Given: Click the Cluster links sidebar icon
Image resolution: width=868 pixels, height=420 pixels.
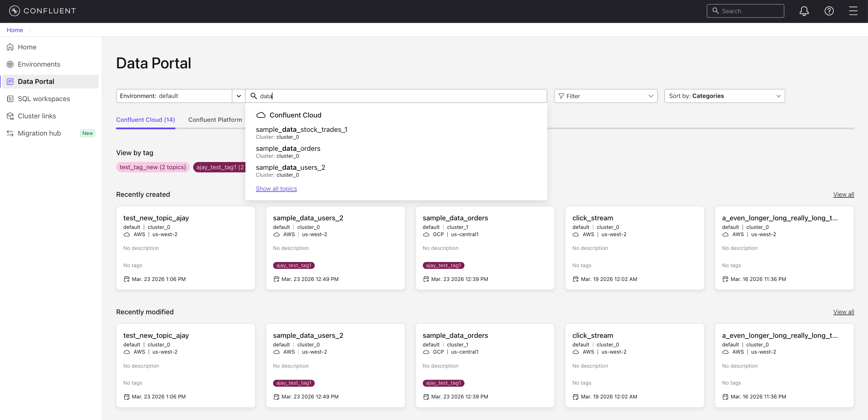Looking at the screenshot, I should (x=10, y=116).
